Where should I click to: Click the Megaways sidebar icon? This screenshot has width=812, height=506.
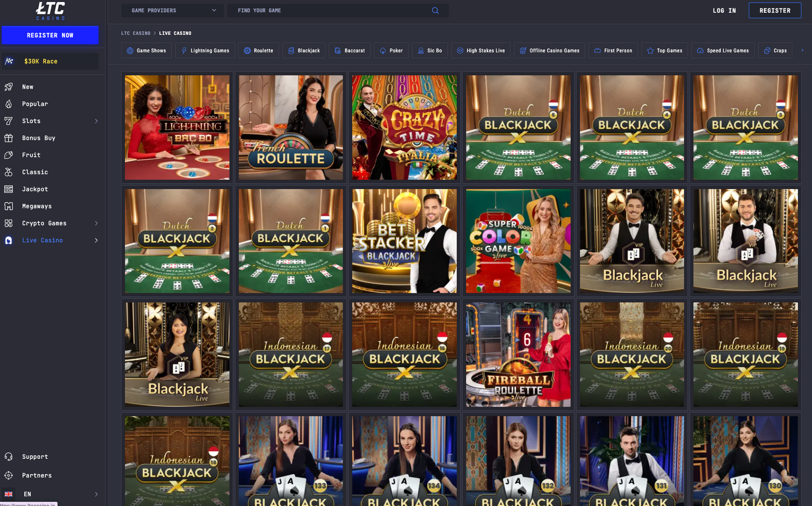pos(9,206)
